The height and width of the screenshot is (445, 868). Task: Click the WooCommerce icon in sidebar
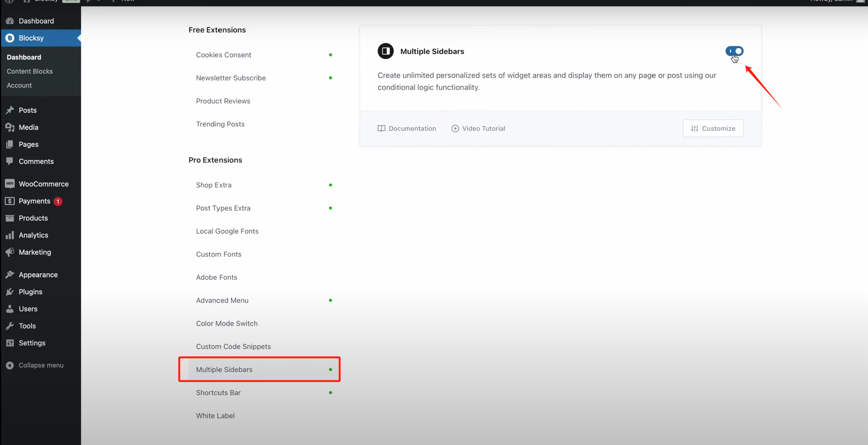10,184
